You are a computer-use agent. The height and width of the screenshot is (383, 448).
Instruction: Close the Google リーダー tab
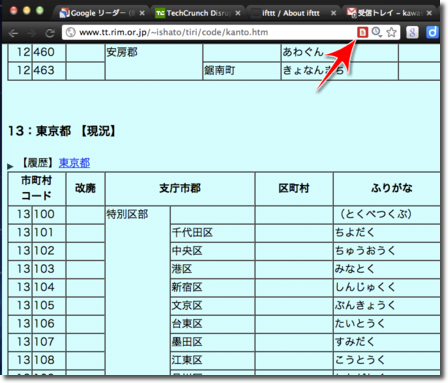pyautogui.click(x=142, y=13)
